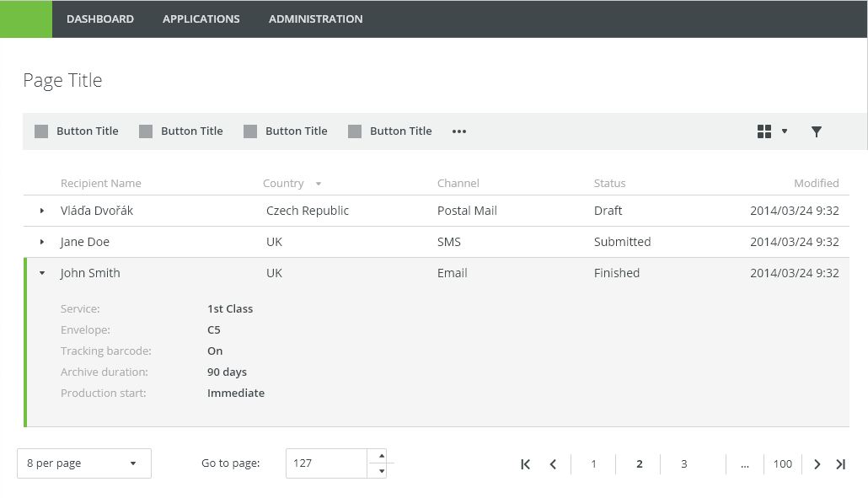868x498 pixels.
Task: Go to the previous page arrow
Action: 553,464
